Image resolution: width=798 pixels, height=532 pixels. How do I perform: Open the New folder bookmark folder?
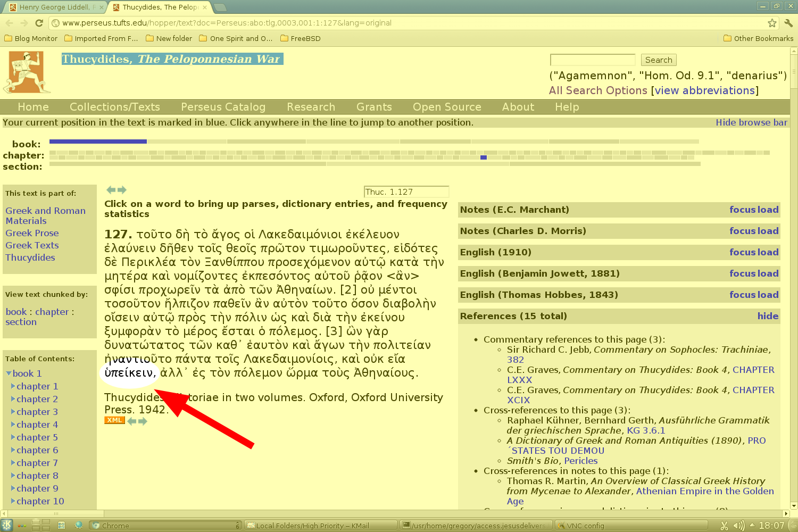coord(169,38)
